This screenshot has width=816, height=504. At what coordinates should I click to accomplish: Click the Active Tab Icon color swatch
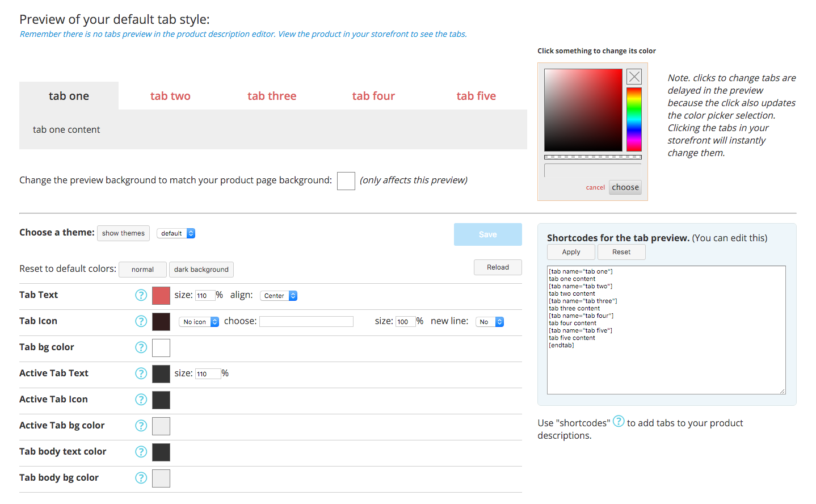[161, 400]
